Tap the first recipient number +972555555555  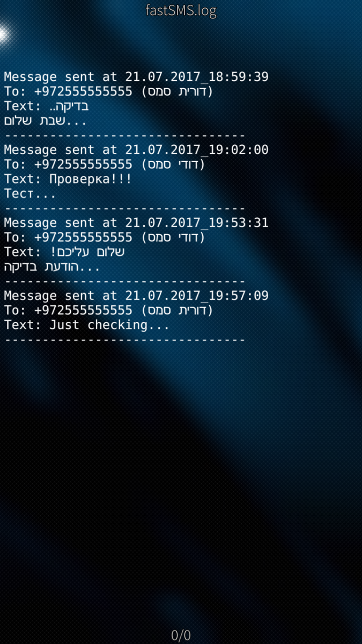coord(83,92)
